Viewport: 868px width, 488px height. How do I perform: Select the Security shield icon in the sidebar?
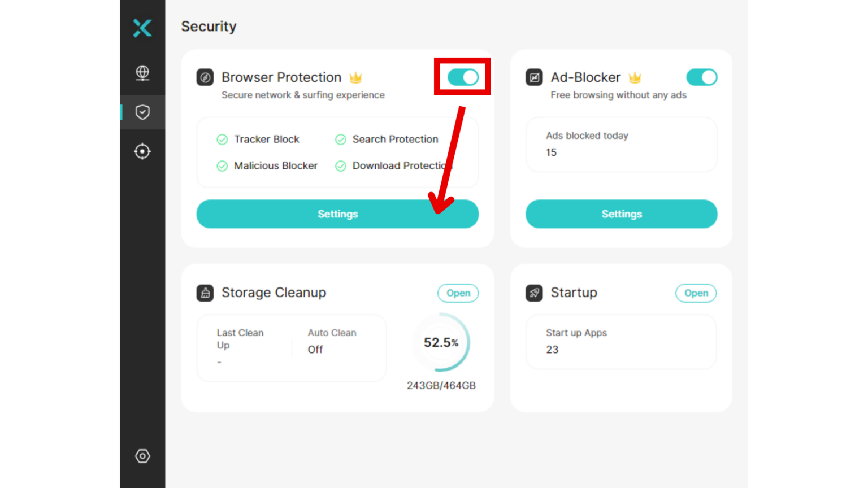click(x=142, y=112)
